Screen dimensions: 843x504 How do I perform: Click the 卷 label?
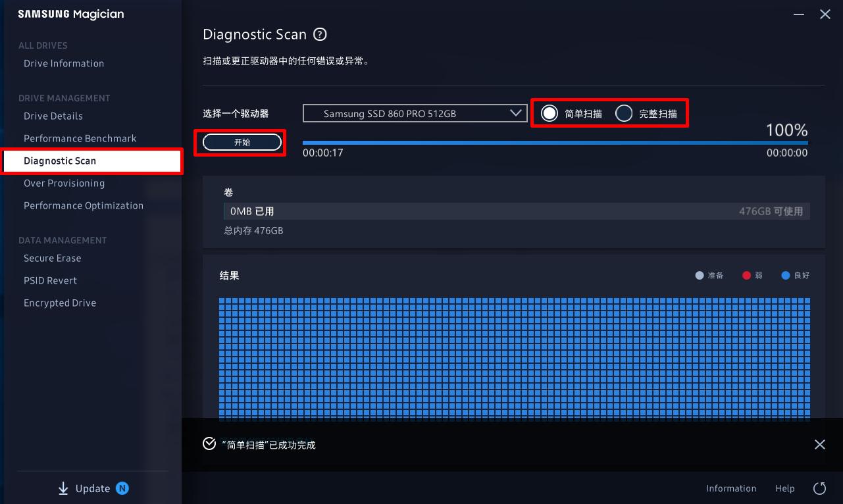[x=228, y=192]
